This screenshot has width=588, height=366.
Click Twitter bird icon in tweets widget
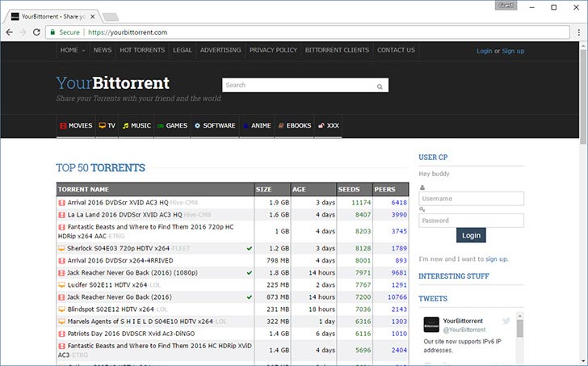(506, 321)
